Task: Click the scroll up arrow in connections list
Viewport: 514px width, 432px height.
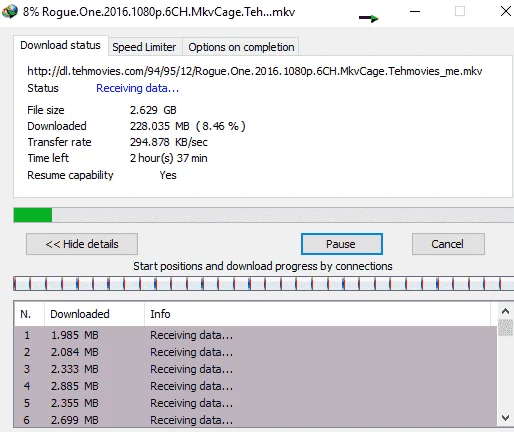Action: pos(505,311)
